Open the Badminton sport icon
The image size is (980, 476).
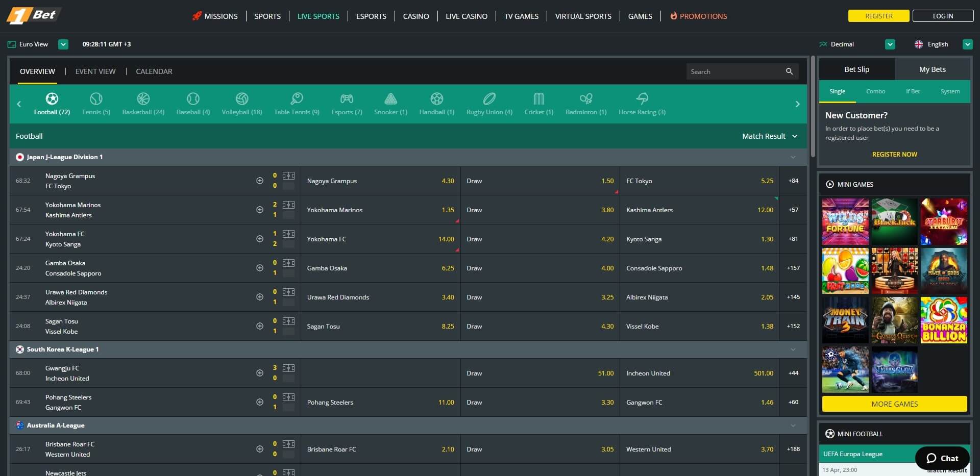point(586,98)
